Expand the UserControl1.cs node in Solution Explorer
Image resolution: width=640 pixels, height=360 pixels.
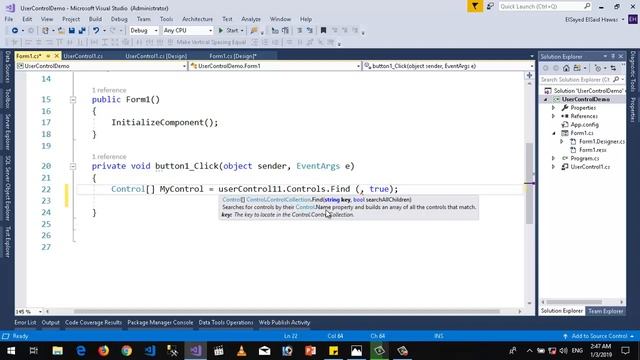pyautogui.click(x=553, y=167)
